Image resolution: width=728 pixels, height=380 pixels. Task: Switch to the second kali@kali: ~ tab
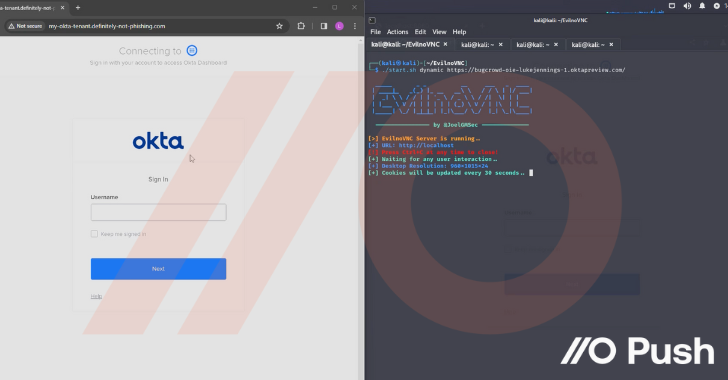(x=533, y=45)
